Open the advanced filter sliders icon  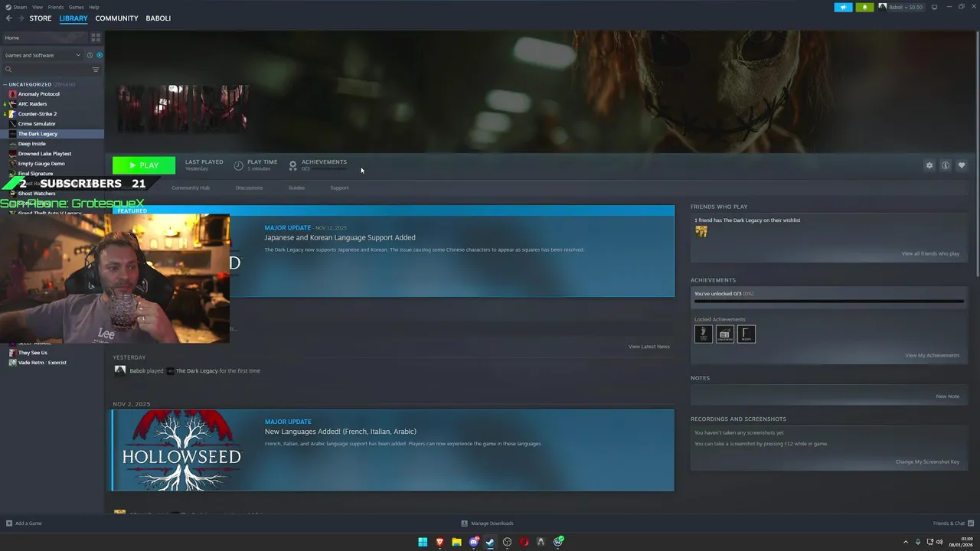(96, 70)
